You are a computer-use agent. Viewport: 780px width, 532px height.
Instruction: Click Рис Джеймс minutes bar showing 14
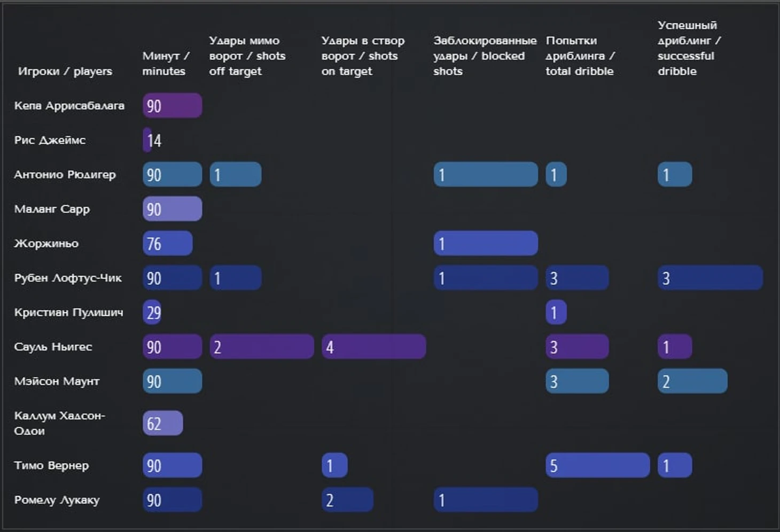pyautogui.click(x=147, y=140)
